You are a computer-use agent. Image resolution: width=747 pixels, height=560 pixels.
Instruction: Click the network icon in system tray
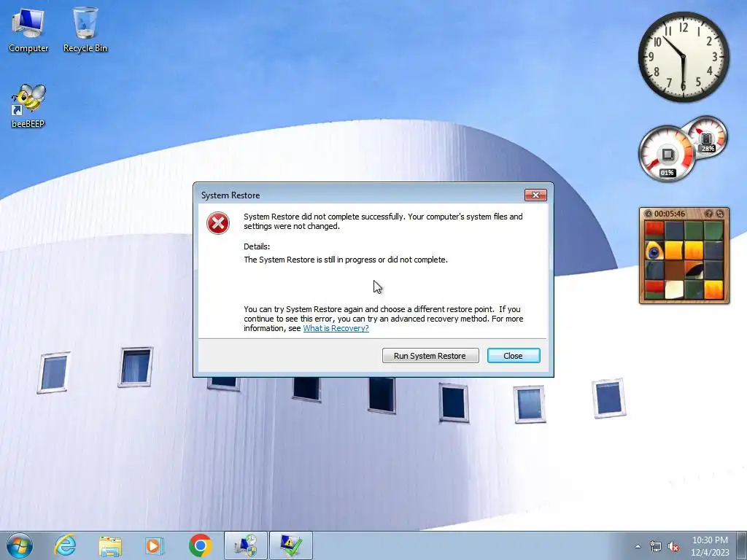click(656, 546)
